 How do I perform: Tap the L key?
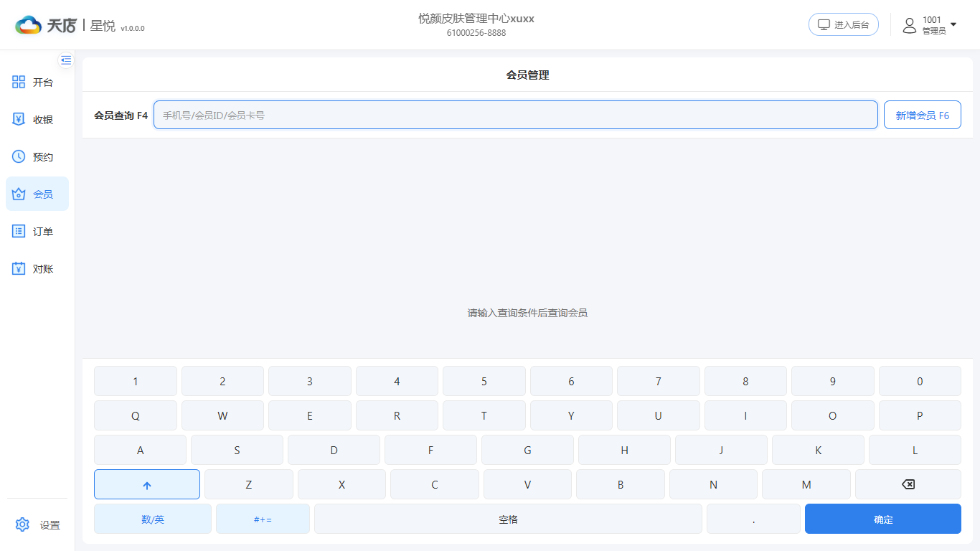(x=915, y=450)
